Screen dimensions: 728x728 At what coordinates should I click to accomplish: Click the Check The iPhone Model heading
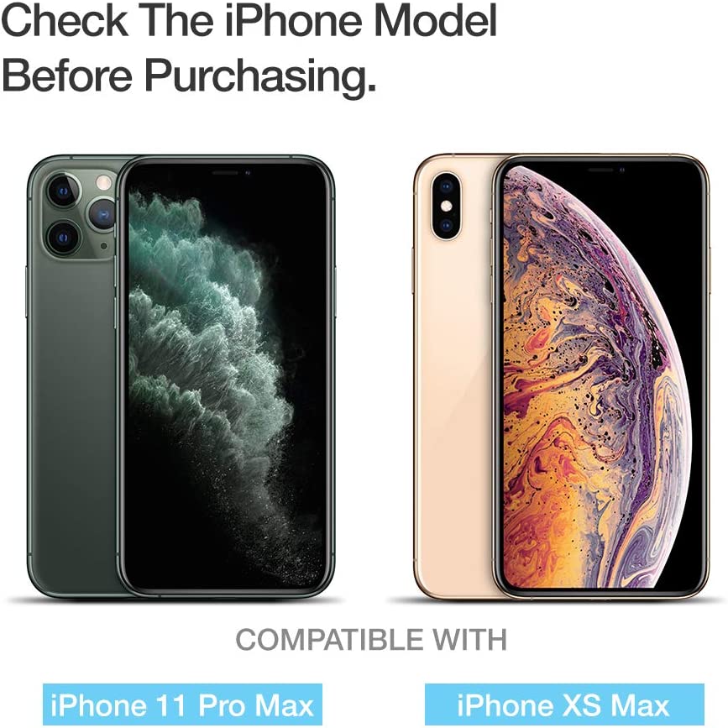(249, 20)
